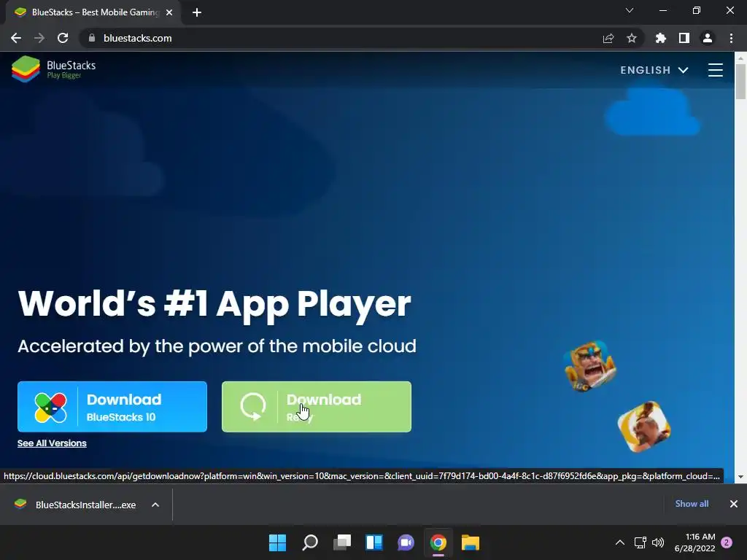747x560 pixels.
Task: Reload the page with refresh icon
Action: (63, 38)
